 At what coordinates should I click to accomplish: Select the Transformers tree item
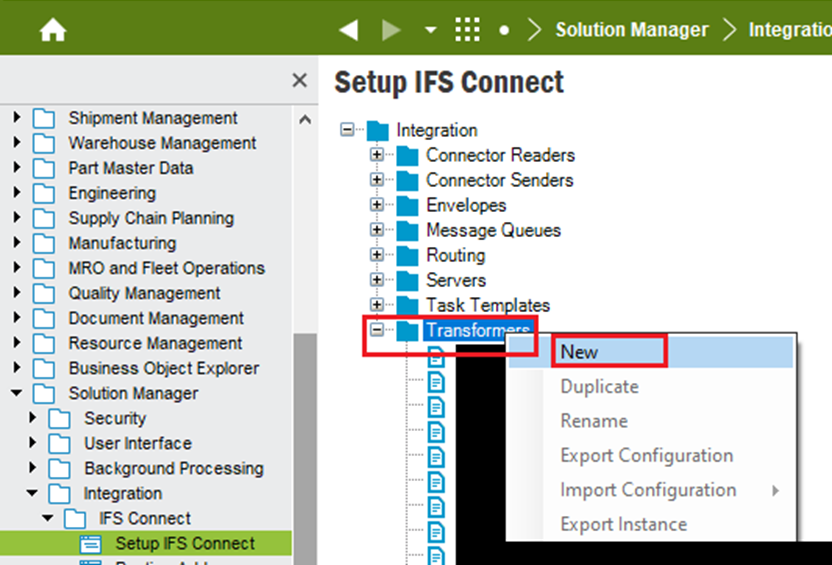tap(478, 330)
